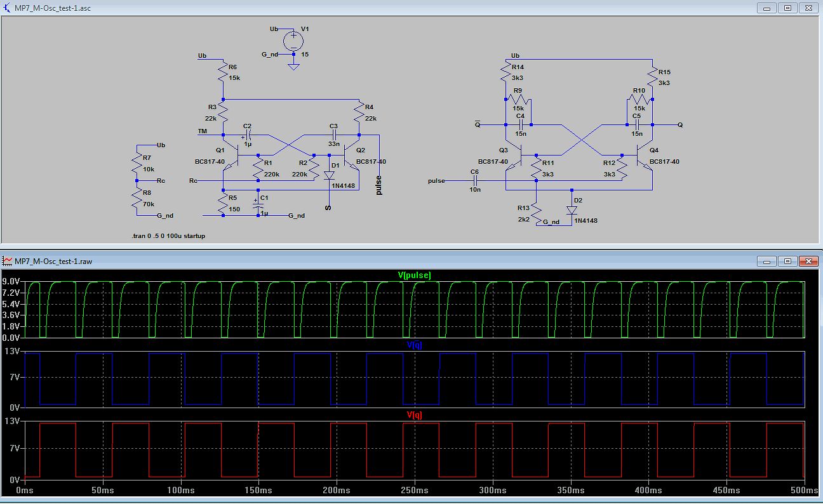Maximize the MP7_M-Osc_test-1.asc schematic window
823x504 pixels.
787,8
